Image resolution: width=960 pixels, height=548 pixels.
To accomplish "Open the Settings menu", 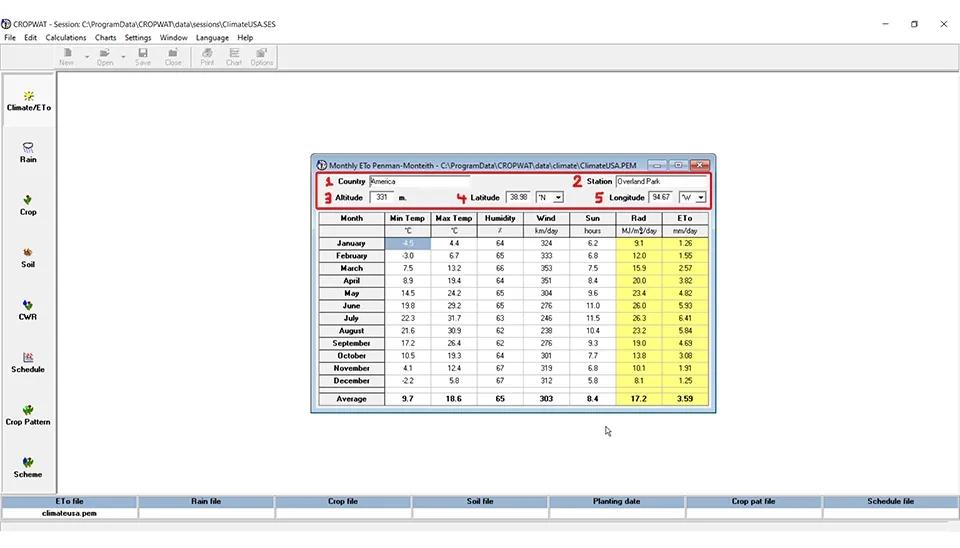I will (138, 38).
